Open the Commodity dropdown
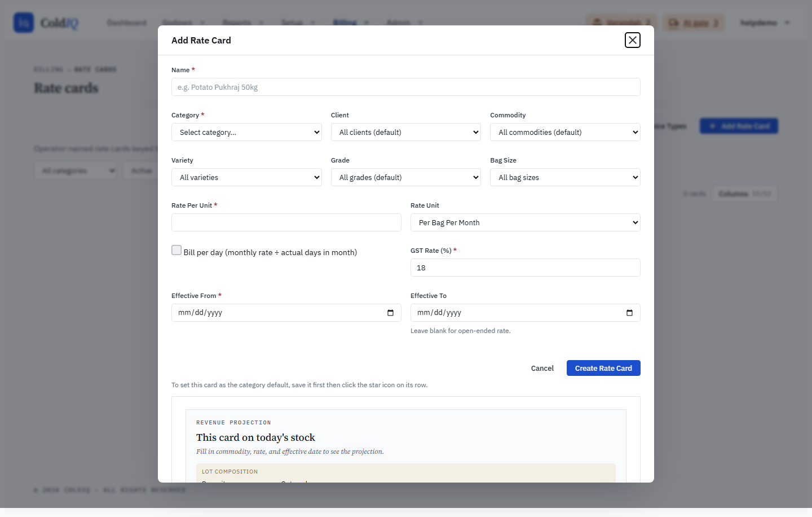Screen dimensions: 812x517 coord(565,132)
